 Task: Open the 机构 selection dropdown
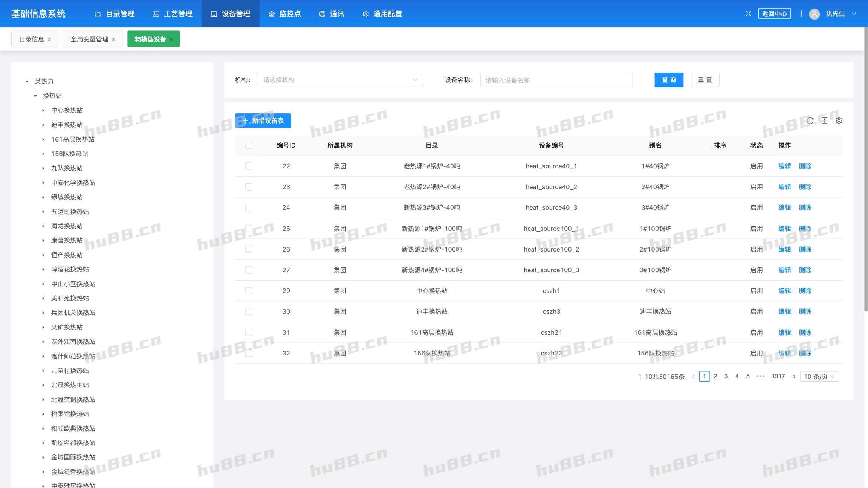coord(340,80)
